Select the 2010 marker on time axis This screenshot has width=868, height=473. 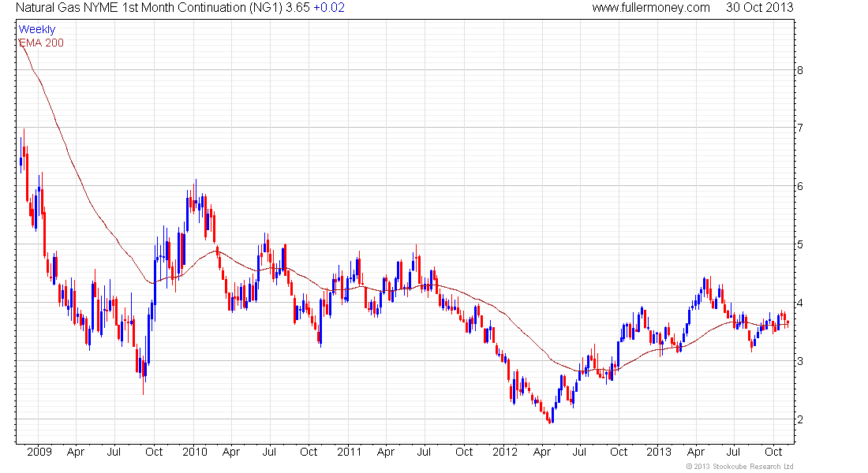tap(194, 452)
